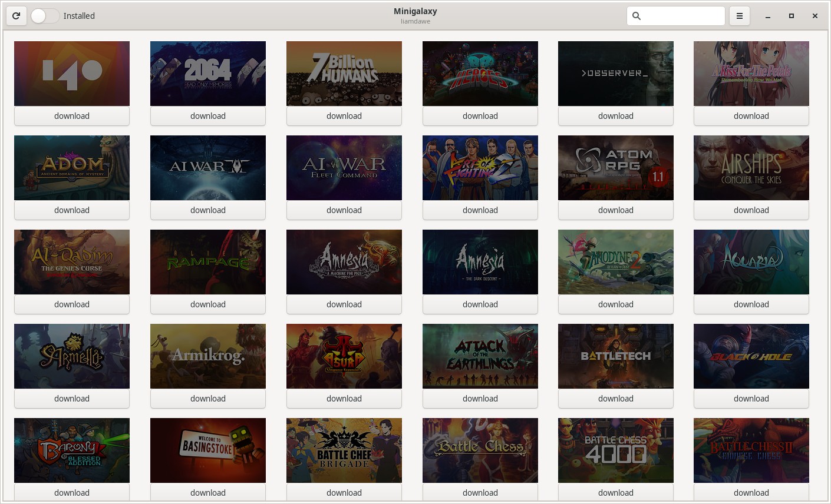Select the Atom RPG thumbnail
The image size is (831, 504).
tap(616, 168)
